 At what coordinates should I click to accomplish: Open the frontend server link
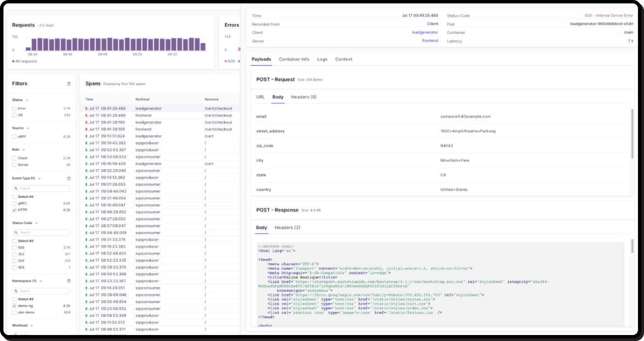(430, 41)
